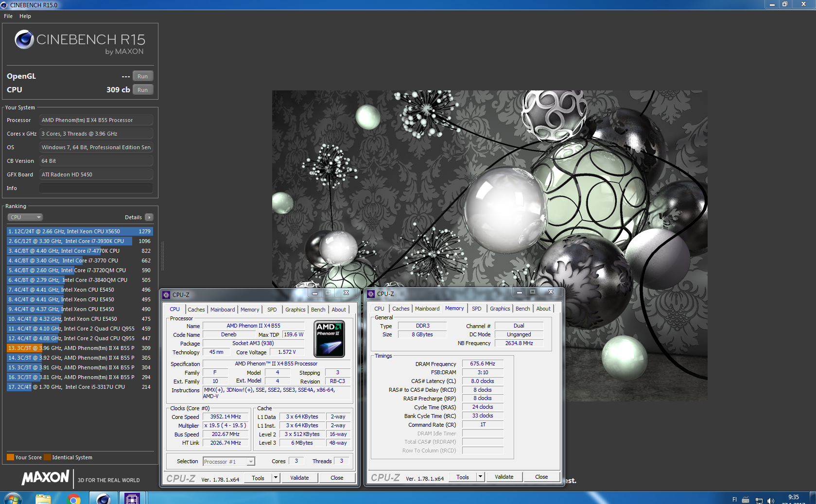Screen dimensions: 816x504
Task: Click Tools button in right CPU-Z
Action: click(463, 477)
